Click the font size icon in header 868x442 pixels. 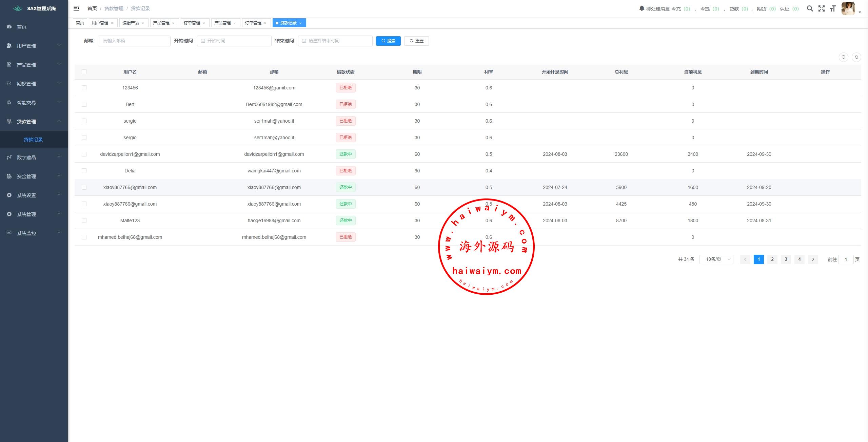[833, 8]
